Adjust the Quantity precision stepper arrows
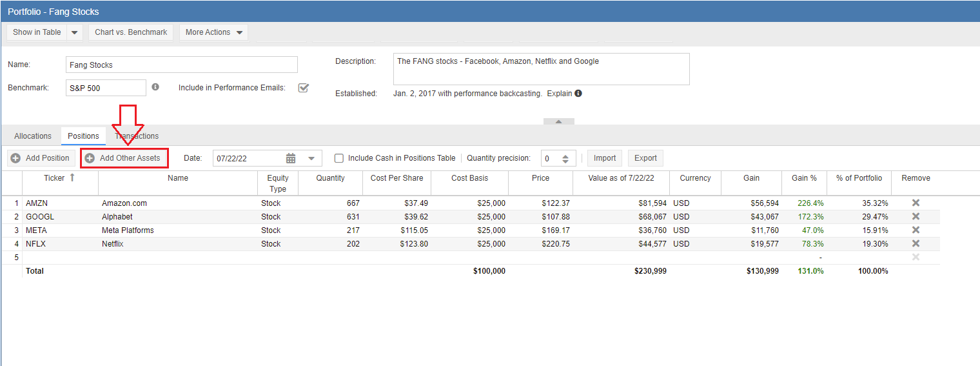980x366 pixels. [565, 158]
